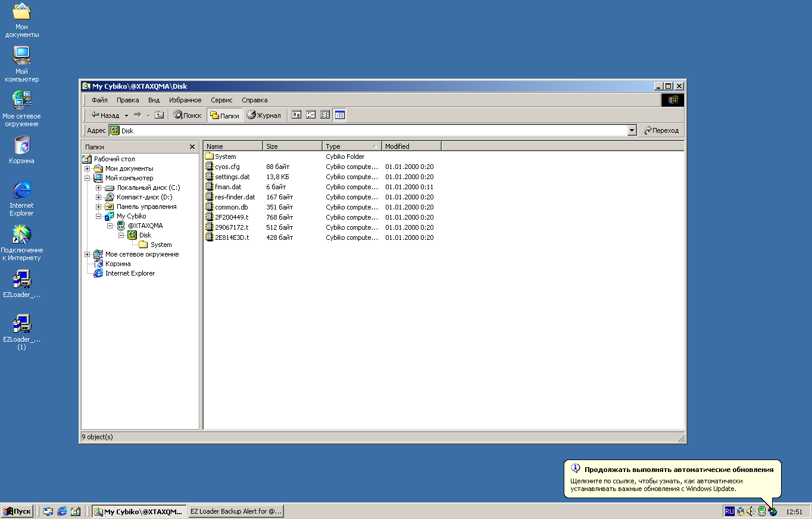Select Подключение к Интернету desktop icon
The width and height of the screenshot is (812, 519).
tap(22, 243)
